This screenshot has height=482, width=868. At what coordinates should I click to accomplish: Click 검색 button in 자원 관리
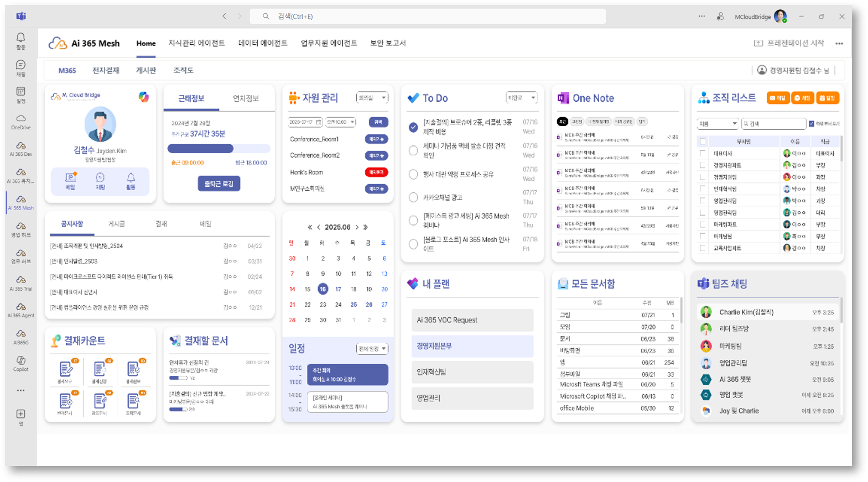coord(378,122)
